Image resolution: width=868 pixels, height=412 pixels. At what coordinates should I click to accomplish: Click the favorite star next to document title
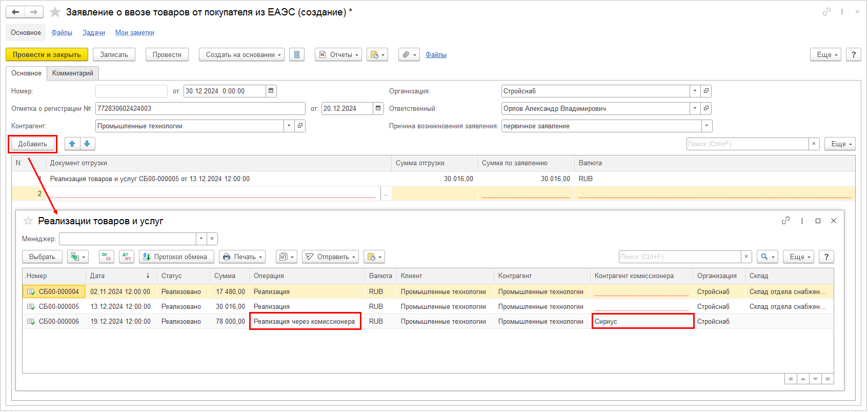coord(55,12)
